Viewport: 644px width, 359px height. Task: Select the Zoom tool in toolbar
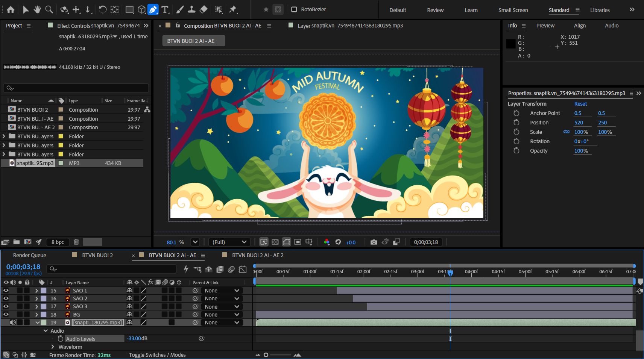[x=49, y=10]
